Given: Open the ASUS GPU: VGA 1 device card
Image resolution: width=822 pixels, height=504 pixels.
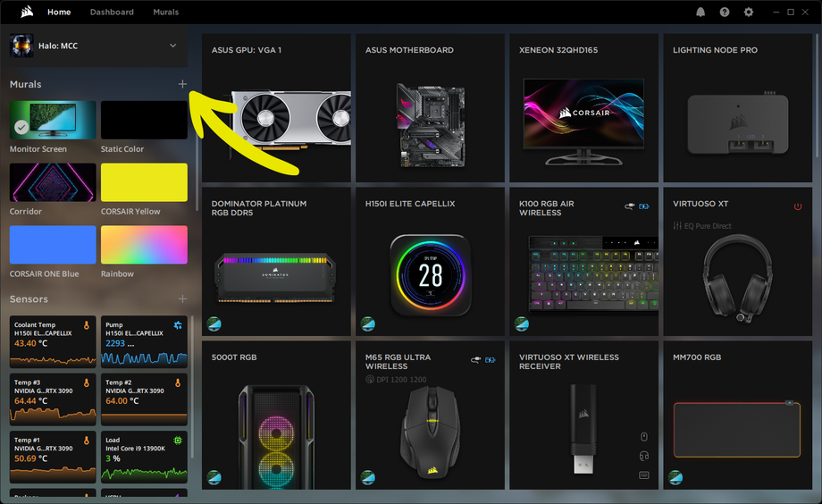Looking at the screenshot, I should click(x=276, y=108).
